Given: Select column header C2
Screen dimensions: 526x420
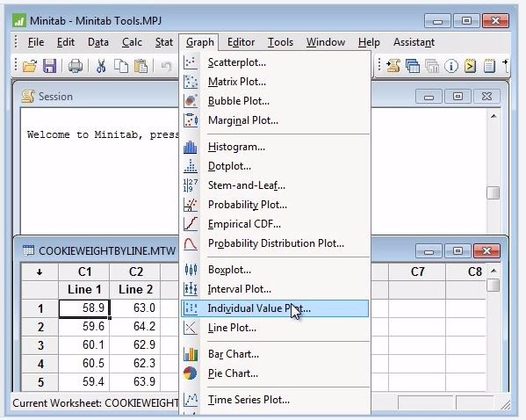Looking at the screenshot, I should [135, 272].
